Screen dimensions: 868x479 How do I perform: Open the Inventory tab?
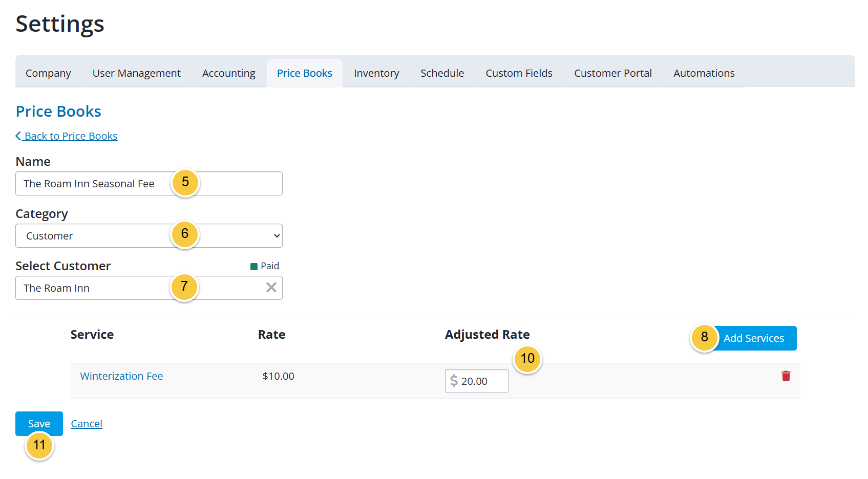pyautogui.click(x=376, y=73)
